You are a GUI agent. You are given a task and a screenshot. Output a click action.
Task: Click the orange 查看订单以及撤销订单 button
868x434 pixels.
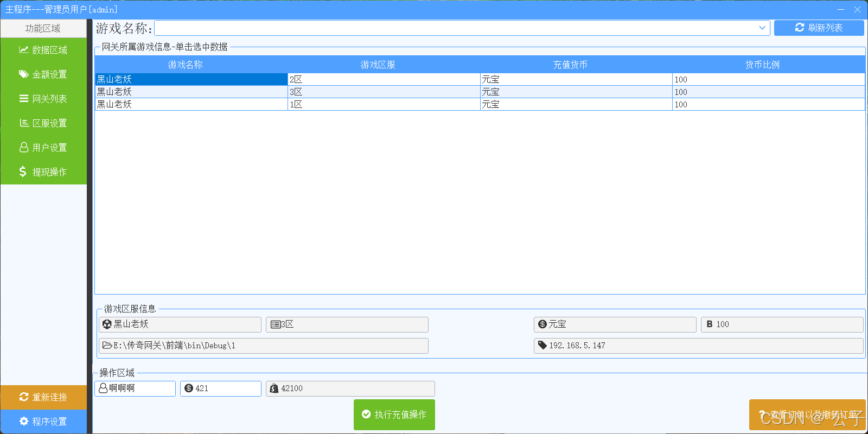807,414
